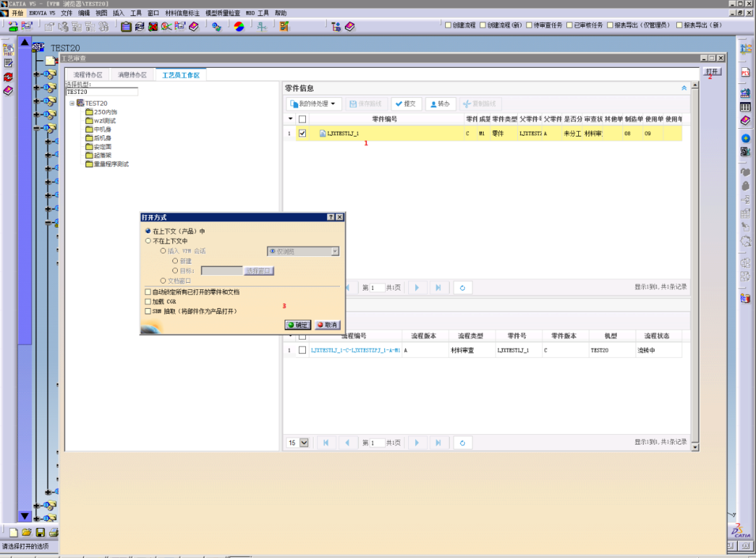Click the PCS icon in right sidebar
Image resolution: width=756 pixels, height=558 pixels.
745,73
